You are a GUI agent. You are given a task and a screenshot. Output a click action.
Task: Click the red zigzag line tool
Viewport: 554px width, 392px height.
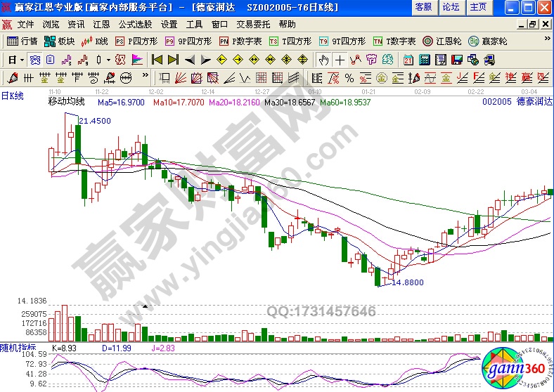tap(356, 60)
